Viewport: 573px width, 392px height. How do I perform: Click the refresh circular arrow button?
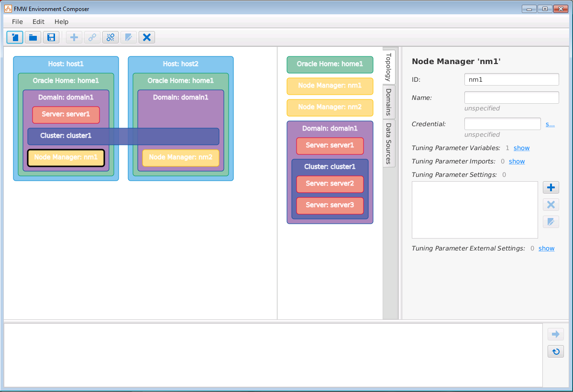point(555,351)
